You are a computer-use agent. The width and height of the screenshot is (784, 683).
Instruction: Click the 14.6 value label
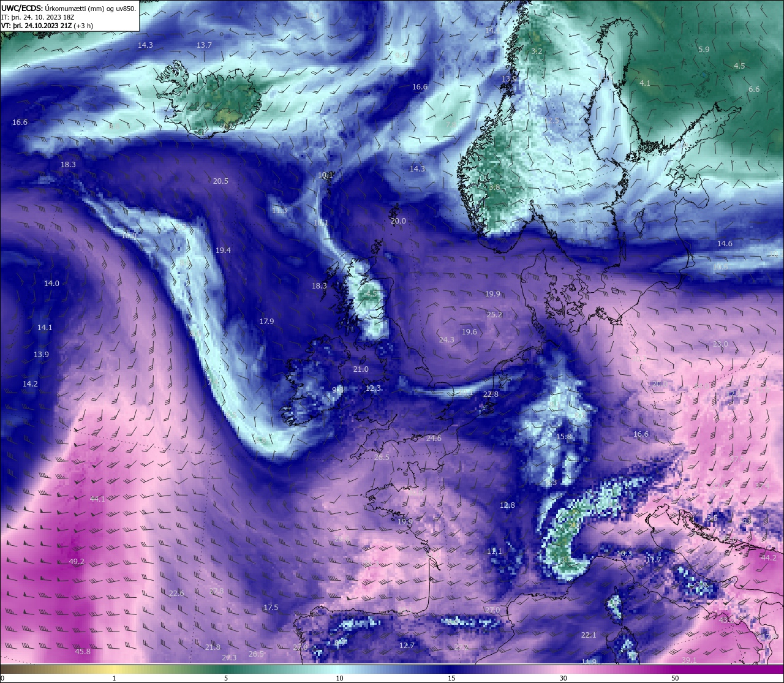[725, 244]
